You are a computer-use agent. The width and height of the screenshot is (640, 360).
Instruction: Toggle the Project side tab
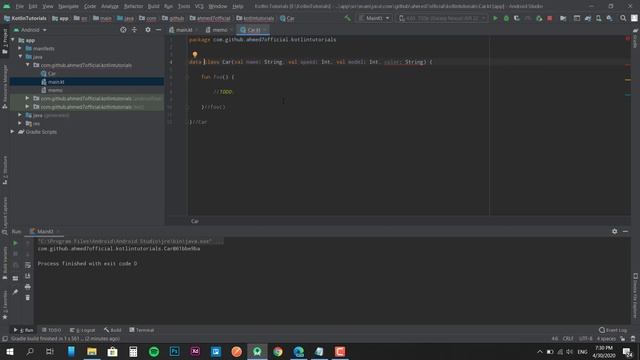[4, 41]
